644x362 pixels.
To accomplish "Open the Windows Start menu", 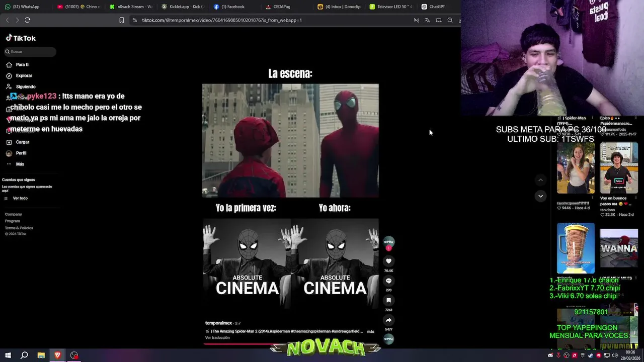I will (x=8, y=355).
